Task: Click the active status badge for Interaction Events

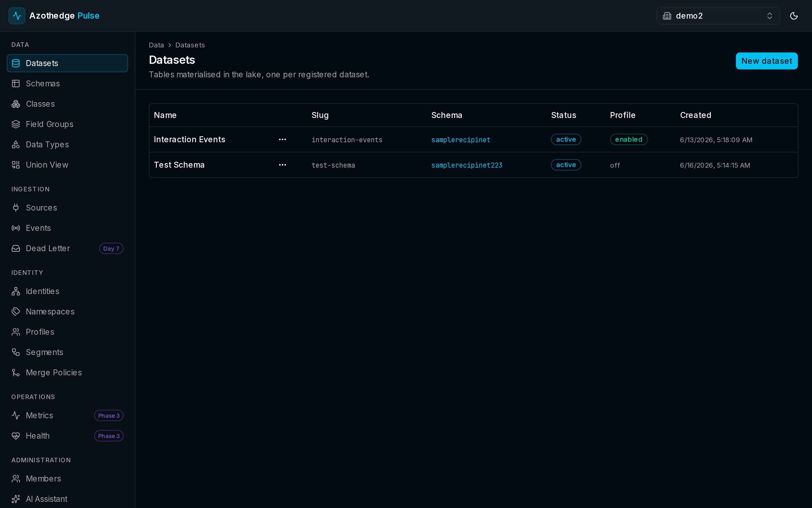Action: click(x=566, y=139)
